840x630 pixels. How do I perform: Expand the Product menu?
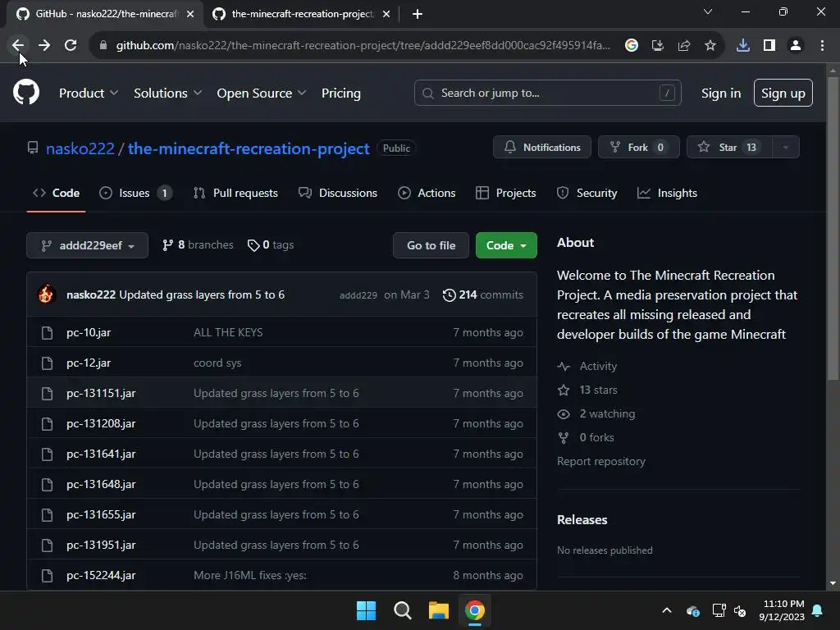89,94
